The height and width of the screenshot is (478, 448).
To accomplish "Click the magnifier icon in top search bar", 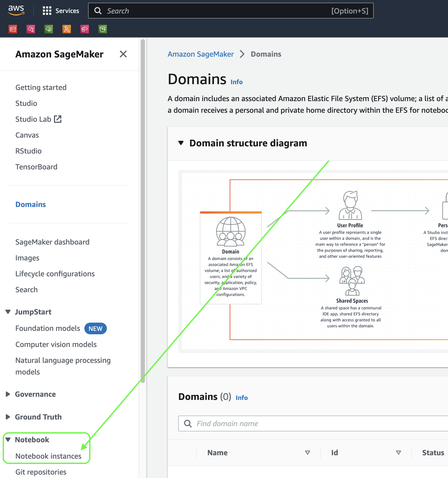I will tap(98, 11).
